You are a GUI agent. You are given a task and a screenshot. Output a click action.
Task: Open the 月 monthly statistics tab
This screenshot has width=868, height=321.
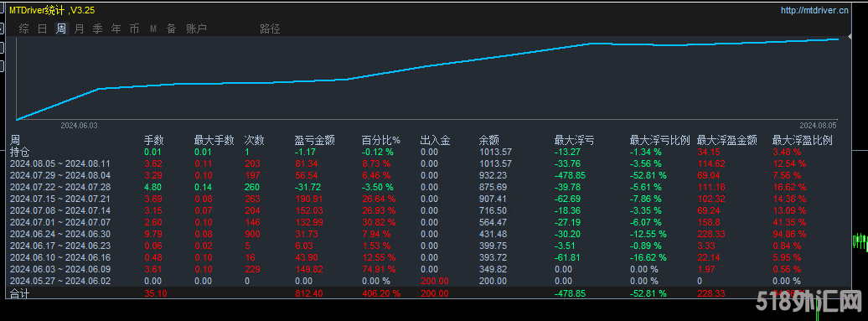pos(79,28)
